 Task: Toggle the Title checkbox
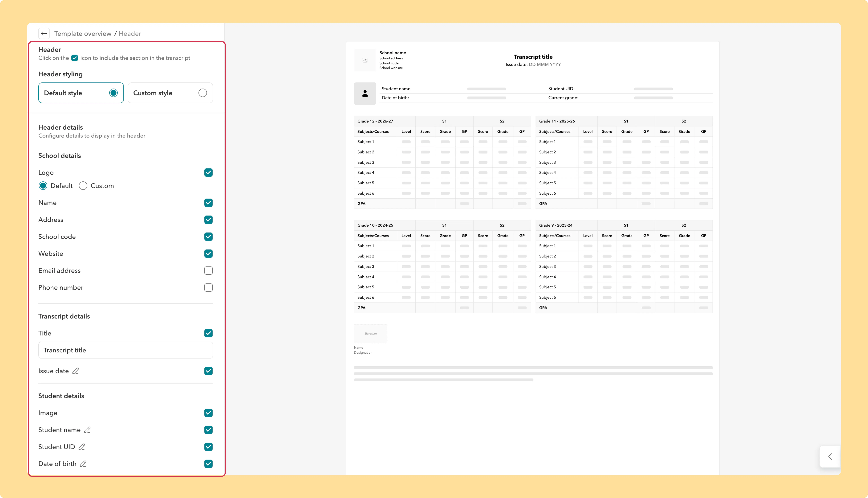(209, 333)
